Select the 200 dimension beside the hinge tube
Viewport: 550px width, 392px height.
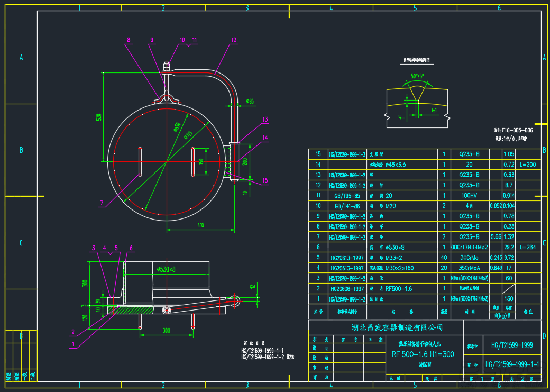[x=245, y=161]
